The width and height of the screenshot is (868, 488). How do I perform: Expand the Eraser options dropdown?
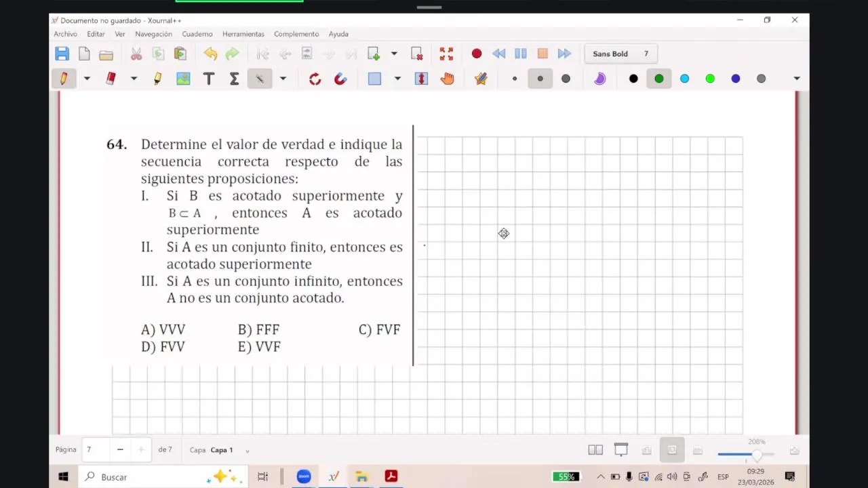[x=134, y=79]
